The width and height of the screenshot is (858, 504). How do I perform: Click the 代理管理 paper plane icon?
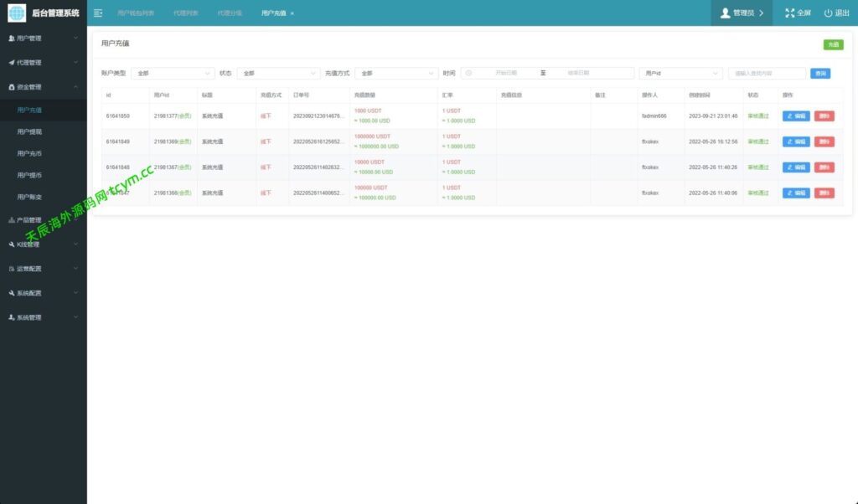coord(11,63)
